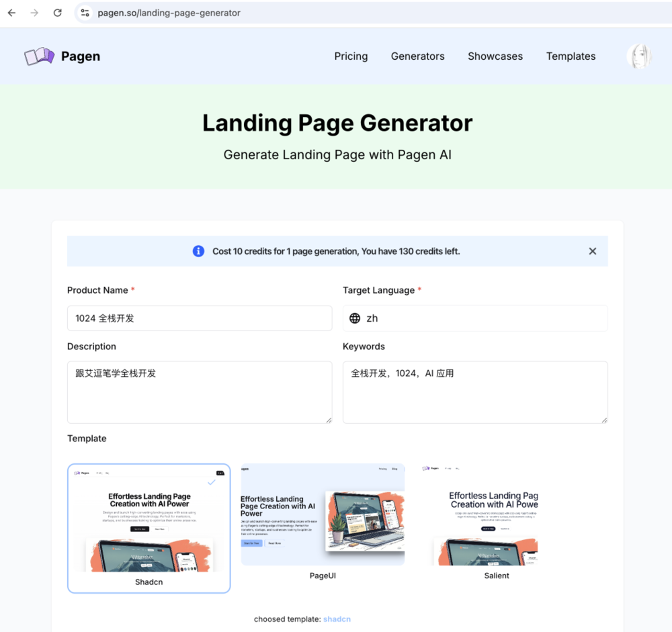Select the Shadcn template card
This screenshot has height=632, width=672.
[x=149, y=529]
